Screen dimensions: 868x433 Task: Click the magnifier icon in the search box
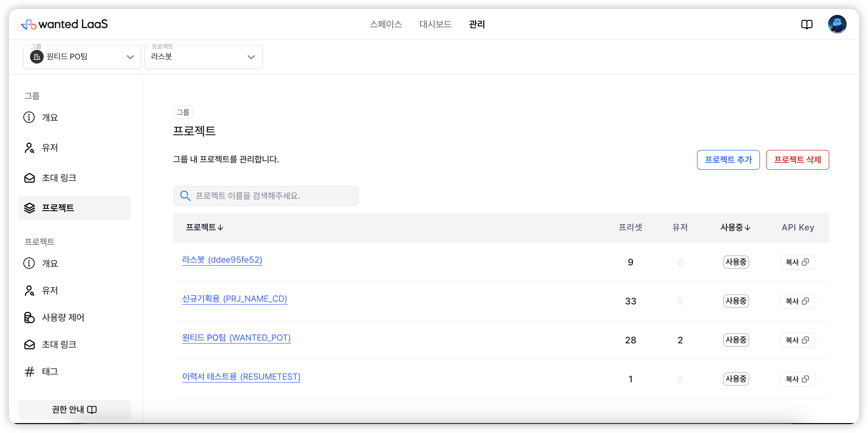[185, 195]
